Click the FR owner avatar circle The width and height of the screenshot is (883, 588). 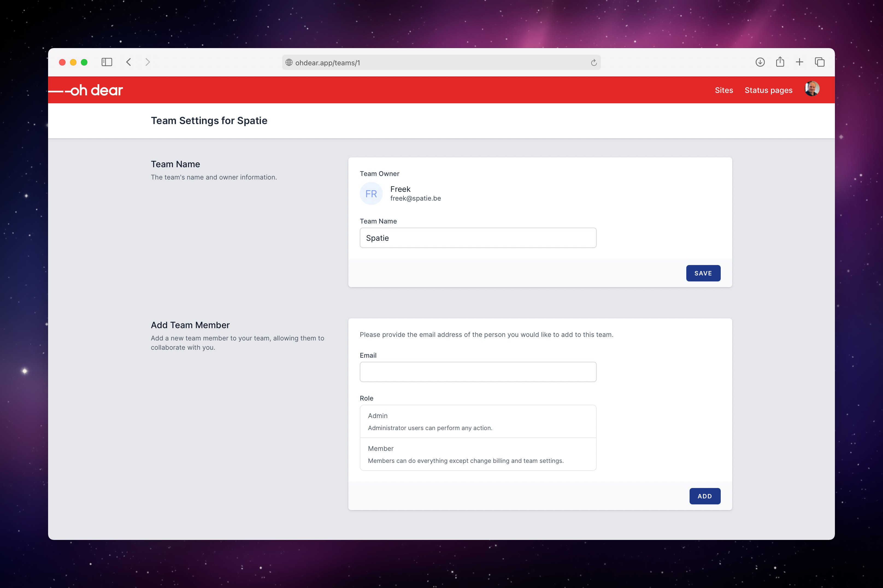coord(371,193)
